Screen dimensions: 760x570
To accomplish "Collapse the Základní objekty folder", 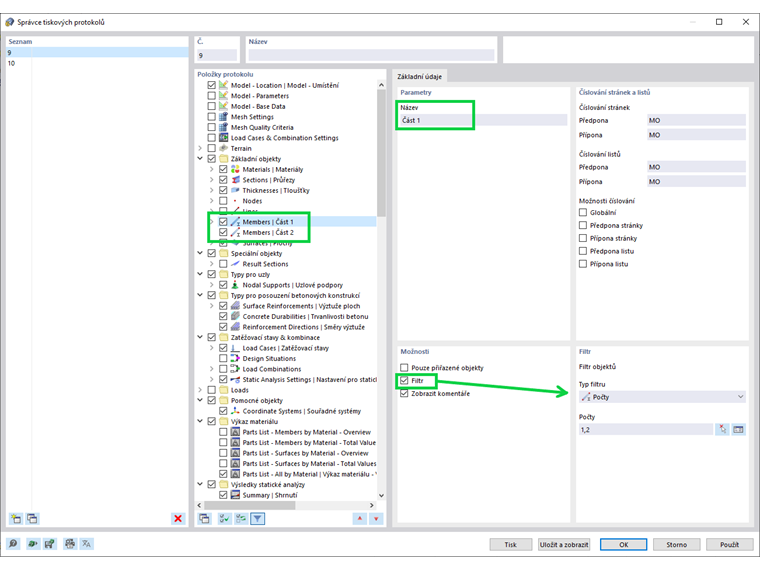I will pyautogui.click(x=200, y=158).
